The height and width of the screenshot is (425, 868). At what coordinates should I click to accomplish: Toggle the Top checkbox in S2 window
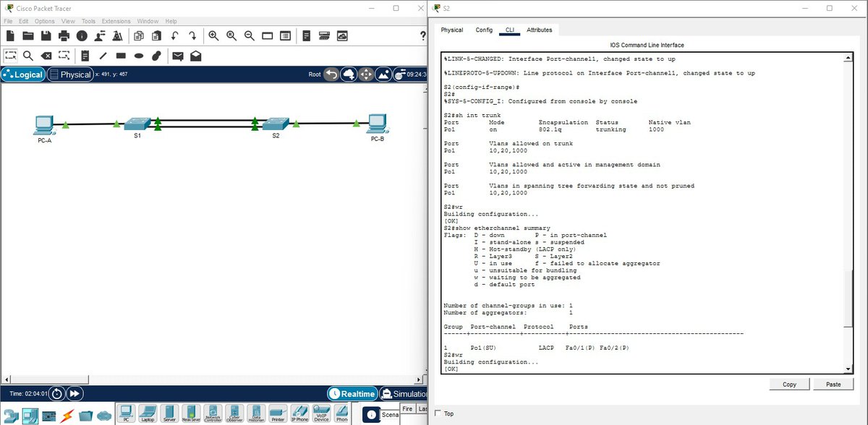pyautogui.click(x=438, y=413)
